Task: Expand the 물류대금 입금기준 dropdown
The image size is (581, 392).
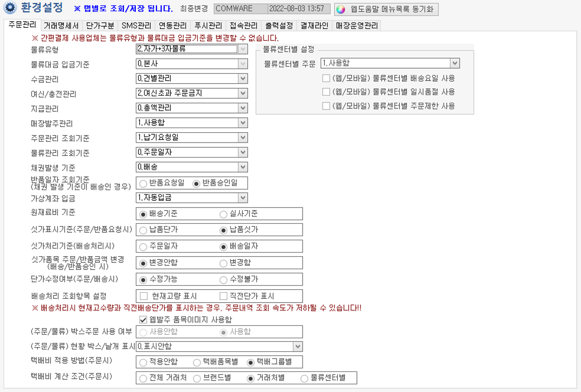Action: point(243,64)
